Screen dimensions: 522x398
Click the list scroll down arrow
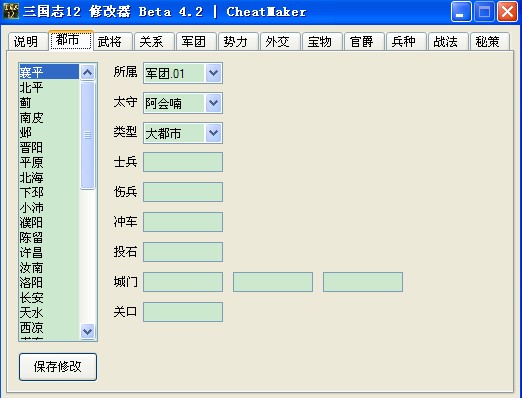pyautogui.click(x=87, y=331)
